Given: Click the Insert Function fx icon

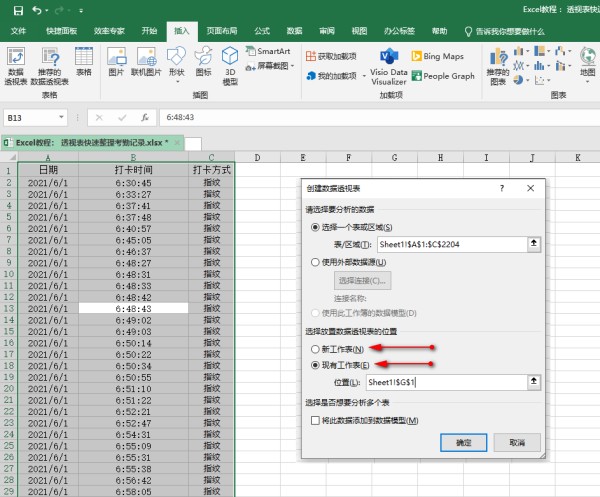Looking at the screenshot, I should click(145, 117).
